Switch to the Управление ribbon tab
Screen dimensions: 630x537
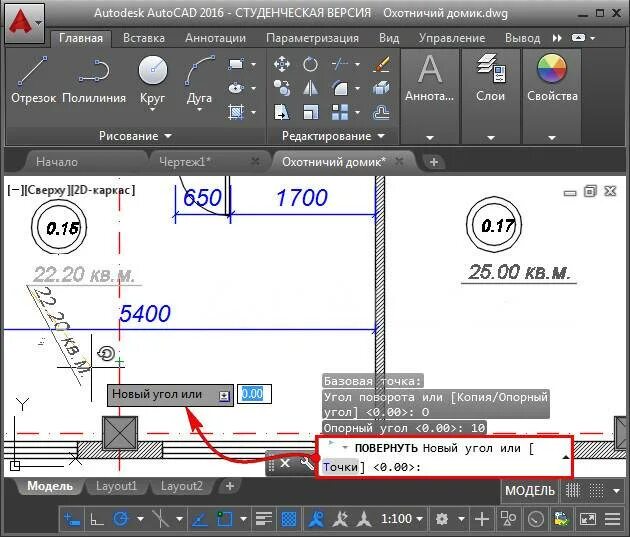pos(452,38)
